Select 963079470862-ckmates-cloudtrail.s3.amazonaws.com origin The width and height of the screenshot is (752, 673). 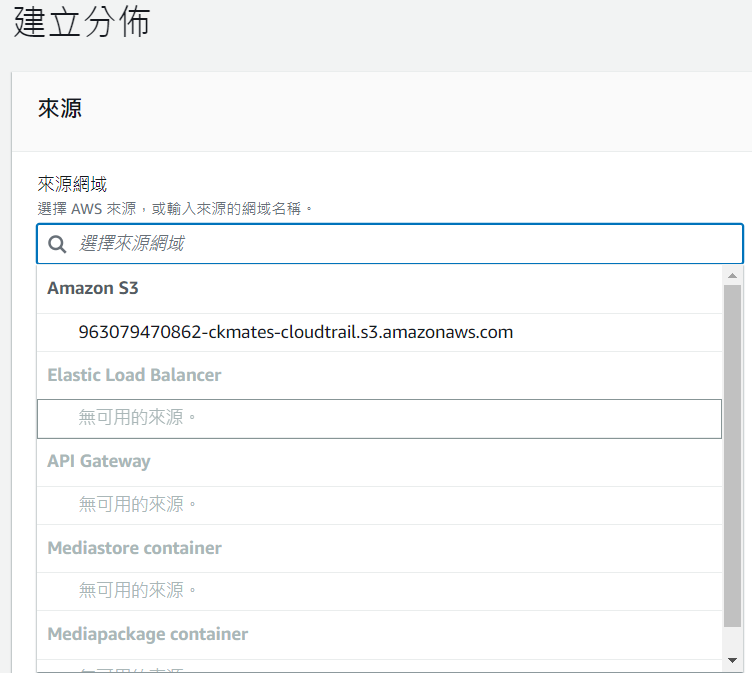[x=379, y=332]
